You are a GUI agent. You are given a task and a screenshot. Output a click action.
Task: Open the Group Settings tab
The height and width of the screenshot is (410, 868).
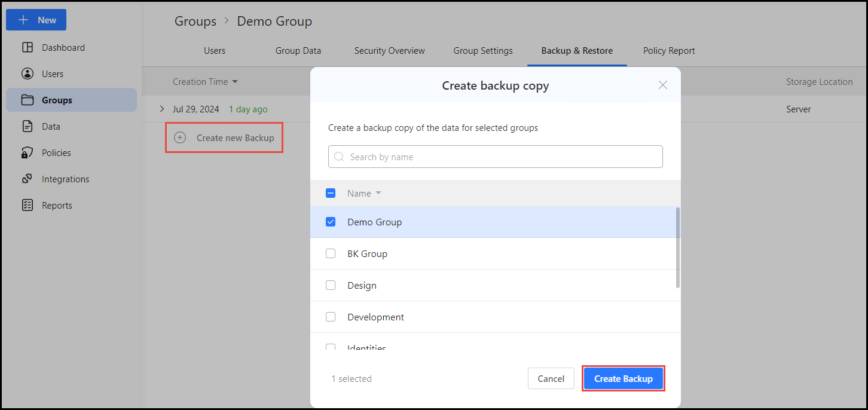(x=482, y=51)
